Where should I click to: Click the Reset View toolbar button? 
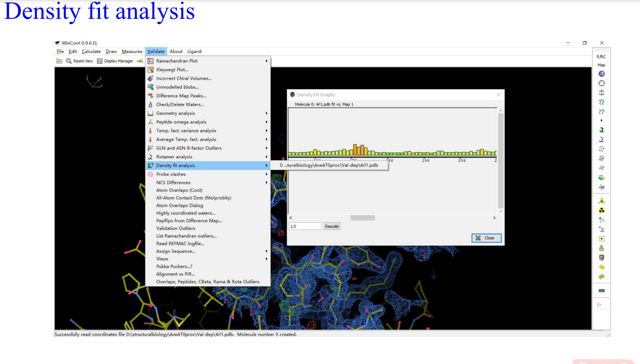pyautogui.click(x=80, y=61)
